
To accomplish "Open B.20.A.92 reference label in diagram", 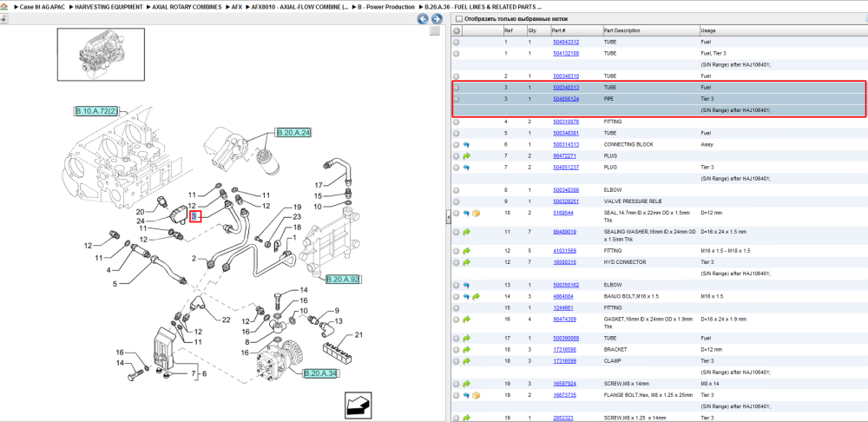I will [343, 279].
